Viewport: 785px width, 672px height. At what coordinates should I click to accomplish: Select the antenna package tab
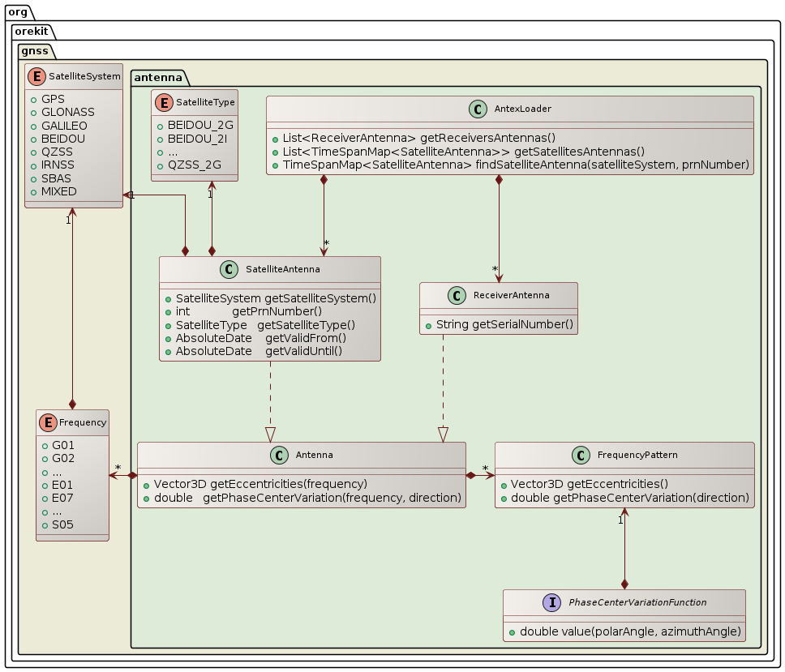coord(158,77)
